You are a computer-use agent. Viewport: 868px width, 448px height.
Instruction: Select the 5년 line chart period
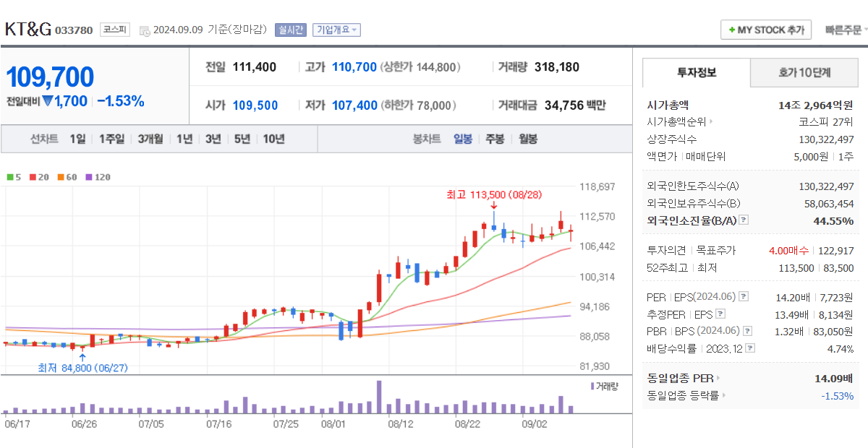[242, 139]
